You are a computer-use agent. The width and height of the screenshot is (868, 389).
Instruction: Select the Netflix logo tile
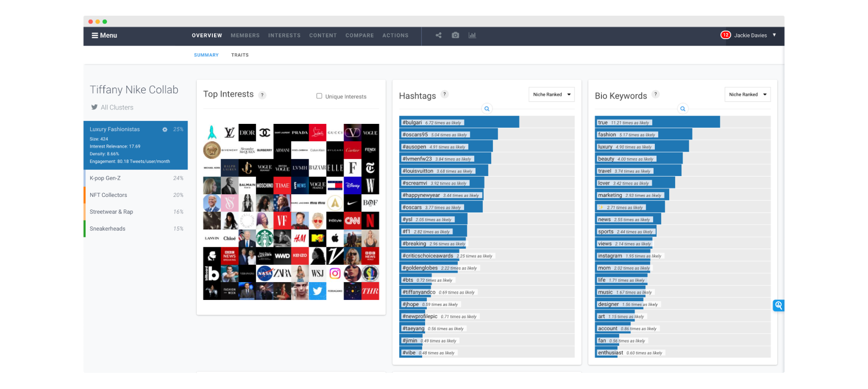(370, 221)
